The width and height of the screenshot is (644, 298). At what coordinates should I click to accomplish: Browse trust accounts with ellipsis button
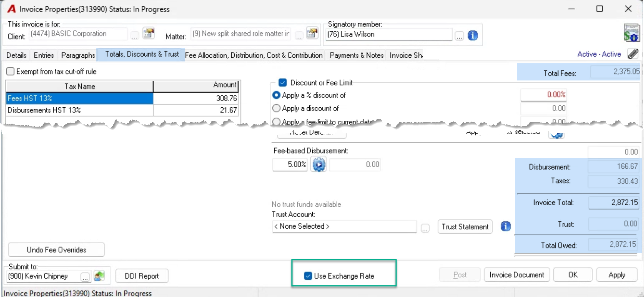pos(425,228)
